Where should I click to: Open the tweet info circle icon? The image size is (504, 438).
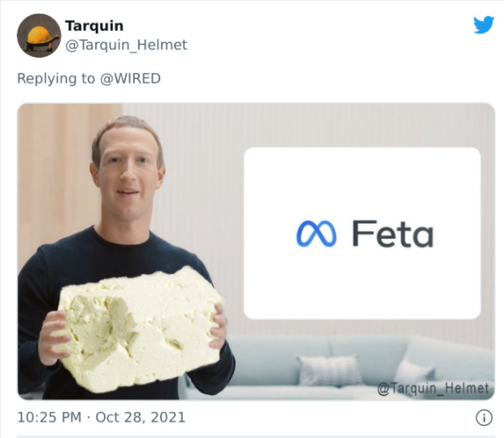tap(484, 418)
